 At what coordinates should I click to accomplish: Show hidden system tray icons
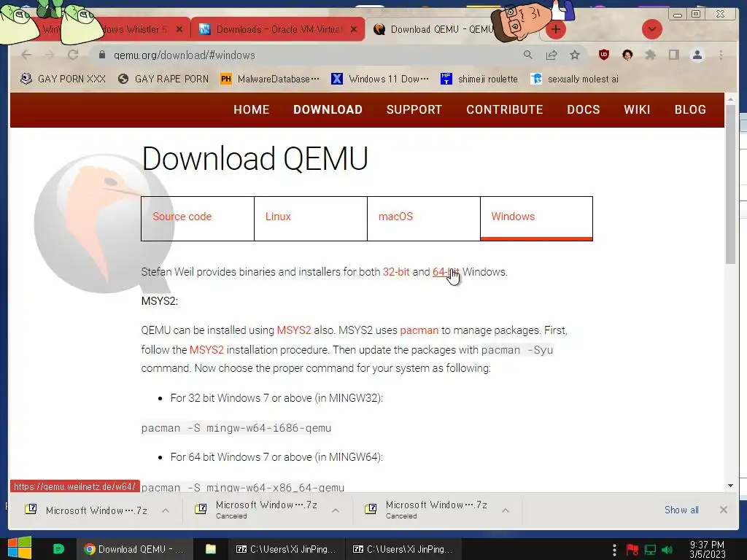[x=614, y=550]
